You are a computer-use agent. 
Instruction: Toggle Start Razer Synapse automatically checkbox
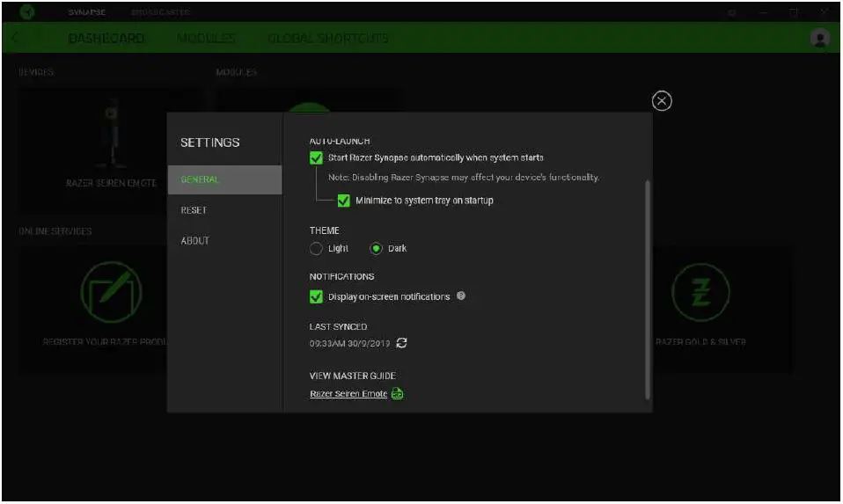click(x=316, y=158)
